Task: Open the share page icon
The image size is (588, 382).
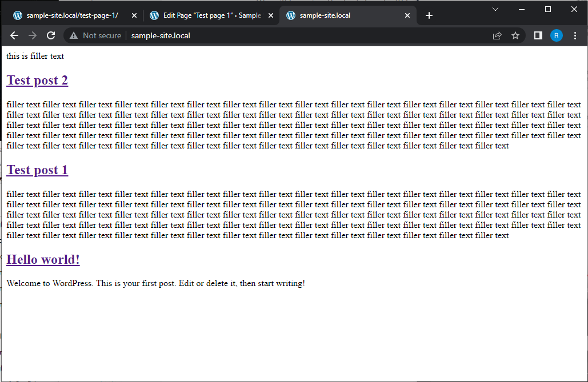Action: [x=497, y=35]
